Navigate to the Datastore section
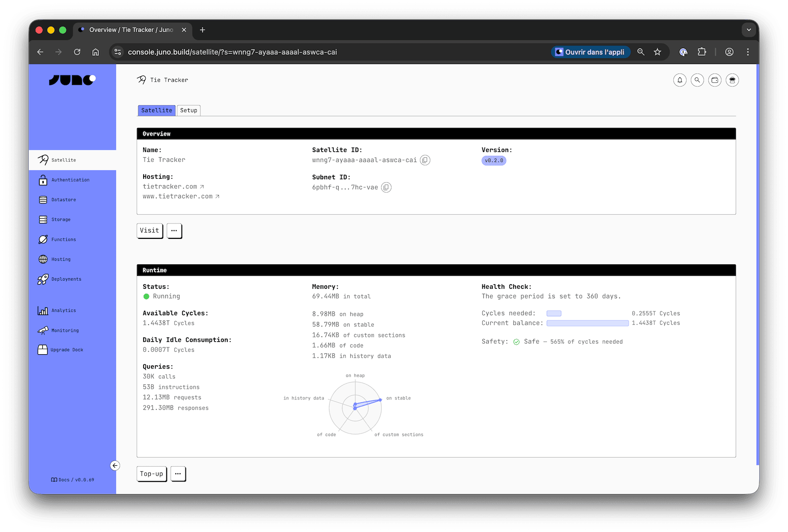Image resolution: width=788 pixels, height=532 pixels. pyautogui.click(x=64, y=199)
